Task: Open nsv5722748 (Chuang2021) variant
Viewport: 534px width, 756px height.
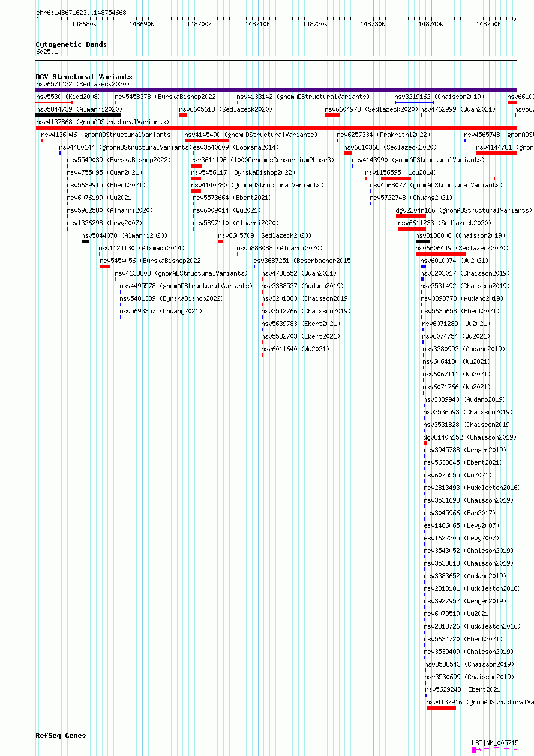Action: [x=411, y=198]
